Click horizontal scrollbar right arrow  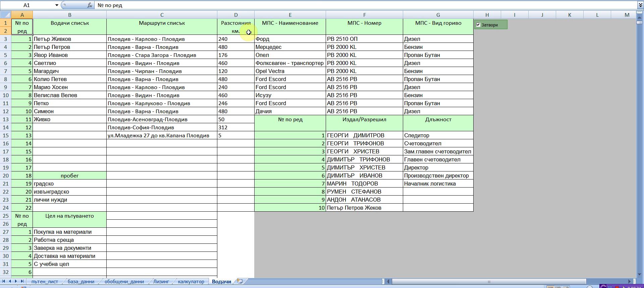(629, 281)
